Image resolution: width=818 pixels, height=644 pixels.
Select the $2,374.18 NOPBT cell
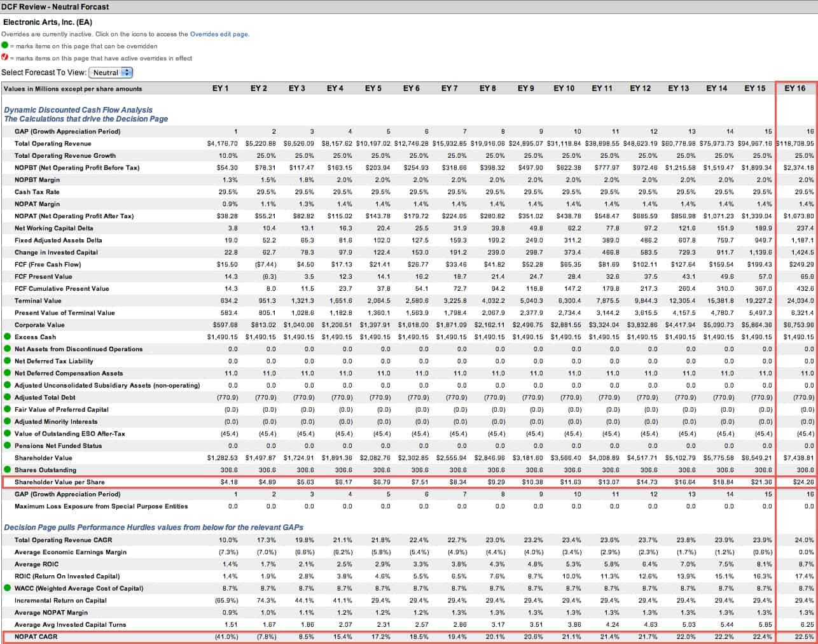[x=799, y=167]
